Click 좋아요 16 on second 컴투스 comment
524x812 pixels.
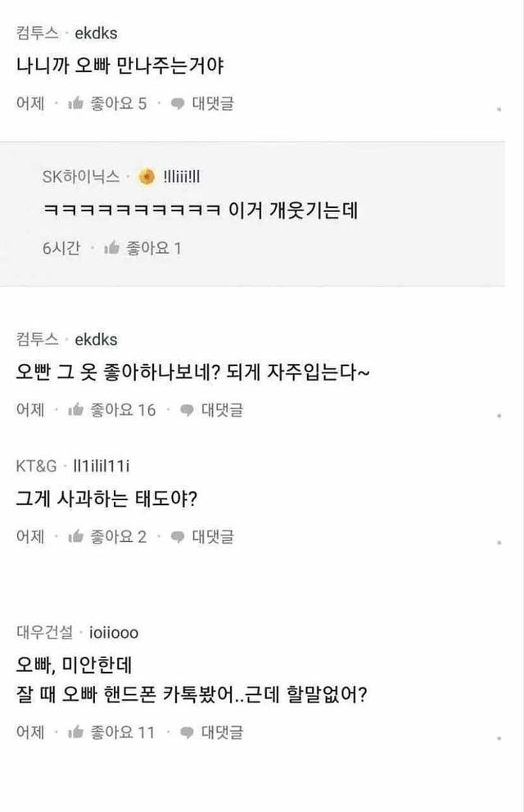123,410
